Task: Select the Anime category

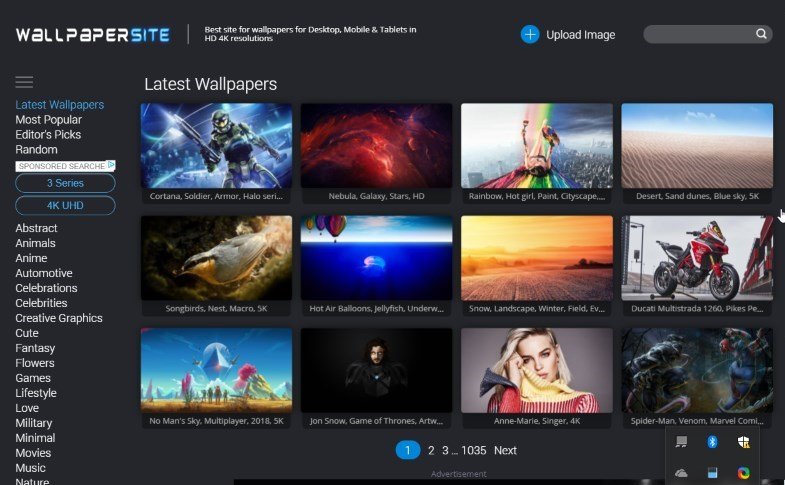Action: click(x=31, y=258)
